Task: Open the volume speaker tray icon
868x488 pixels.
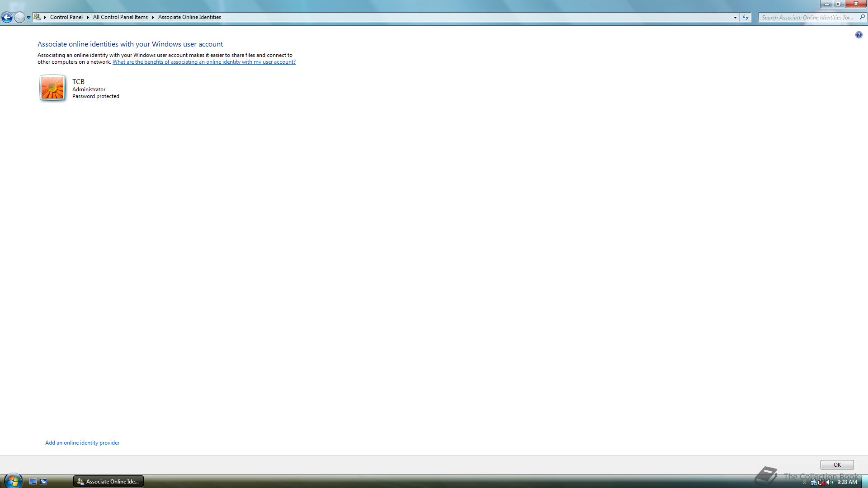Action: (x=830, y=483)
